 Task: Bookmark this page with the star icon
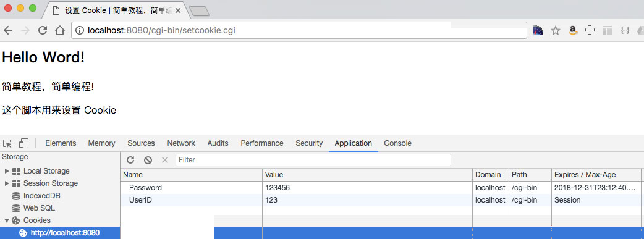pyautogui.click(x=555, y=30)
